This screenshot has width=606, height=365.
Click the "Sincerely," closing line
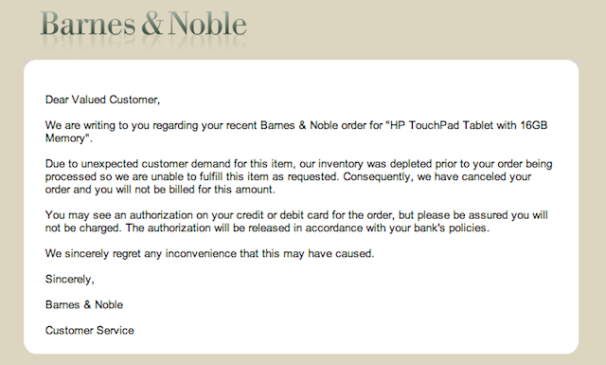(x=70, y=279)
